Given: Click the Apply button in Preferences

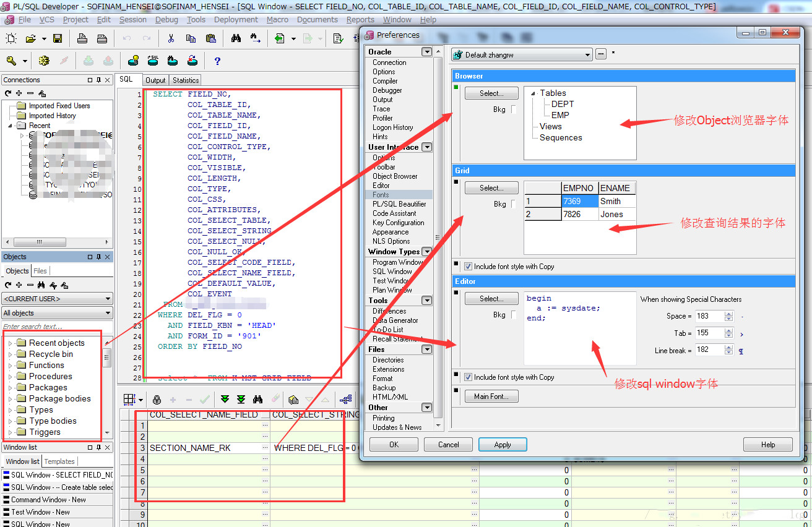Looking at the screenshot, I should click(x=503, y=445).
